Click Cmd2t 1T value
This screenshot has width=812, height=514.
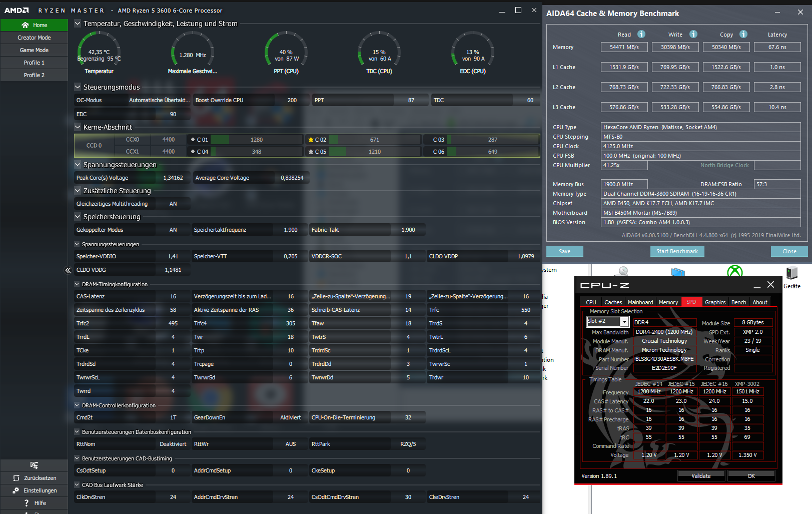(x=173, y=417)
